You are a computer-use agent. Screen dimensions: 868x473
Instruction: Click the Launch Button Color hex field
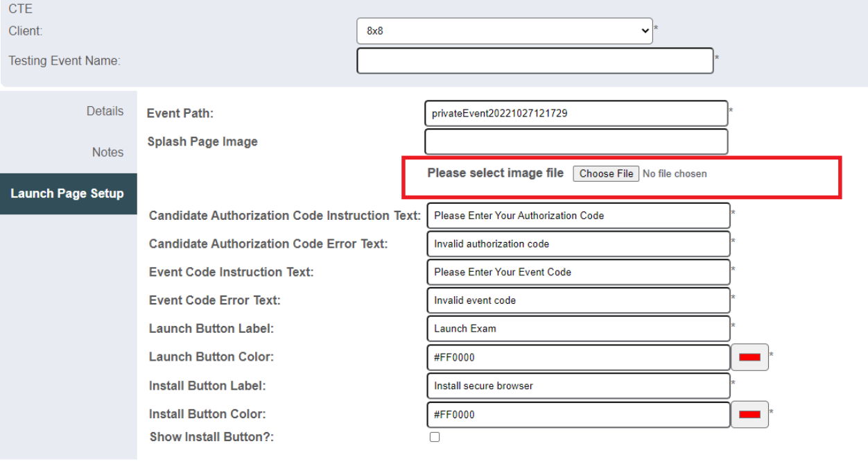[578, 357]
